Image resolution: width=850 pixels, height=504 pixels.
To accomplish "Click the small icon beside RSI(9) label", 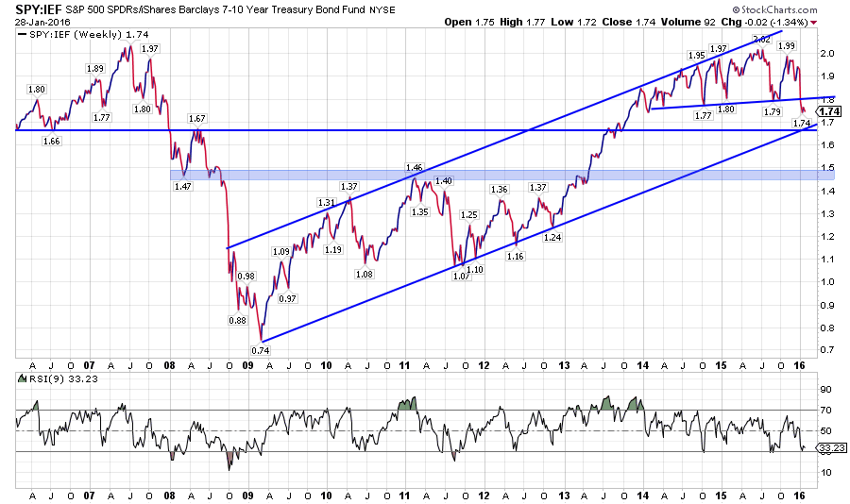I will click(23, 378).
